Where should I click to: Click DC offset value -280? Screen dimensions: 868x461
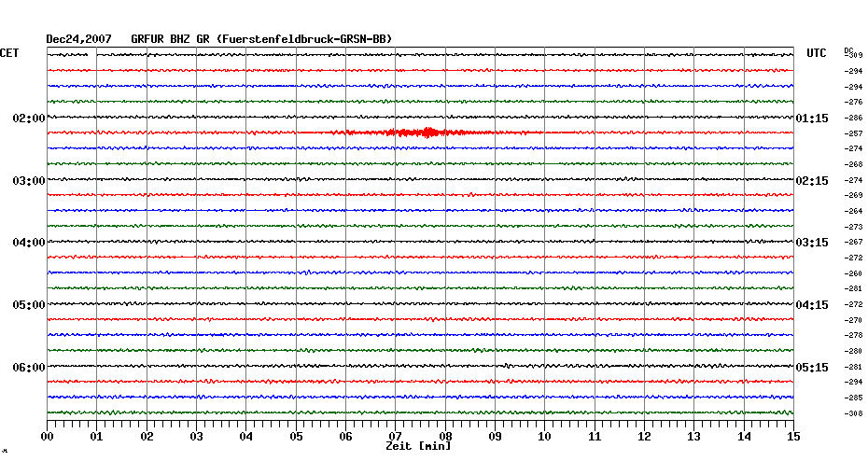pos(854,351)
